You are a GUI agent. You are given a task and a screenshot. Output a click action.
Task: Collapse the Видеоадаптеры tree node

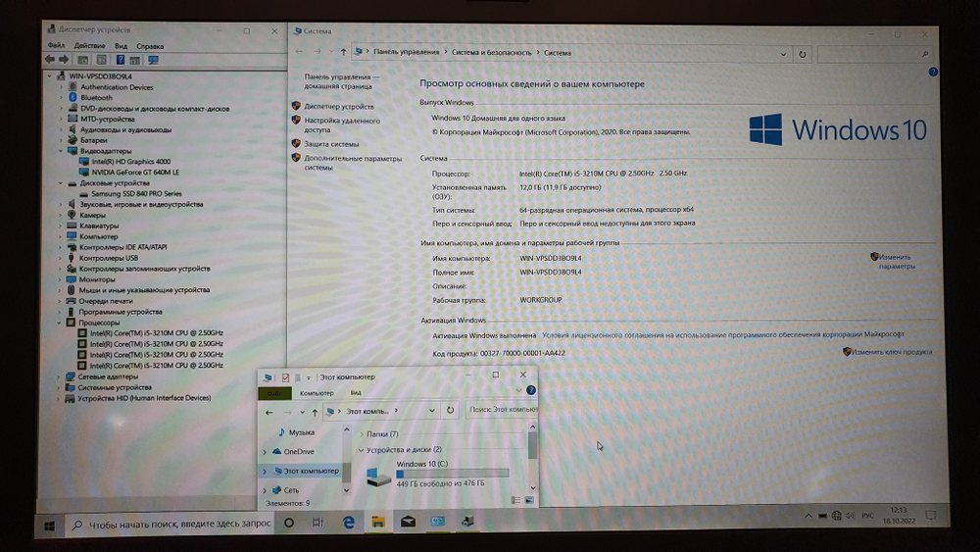(61, 151)
